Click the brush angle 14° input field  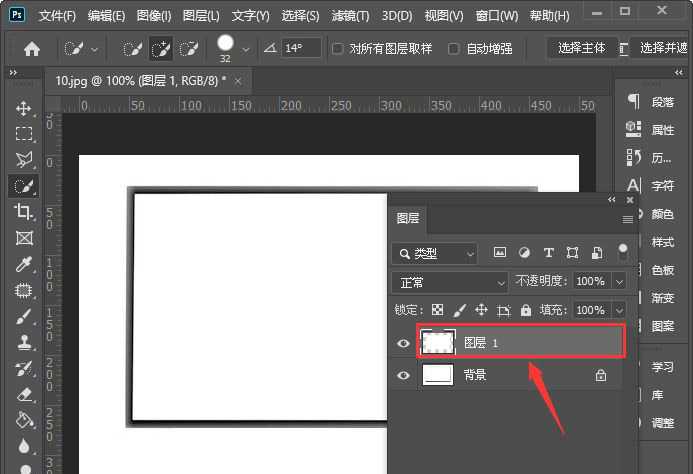[300, 48]
